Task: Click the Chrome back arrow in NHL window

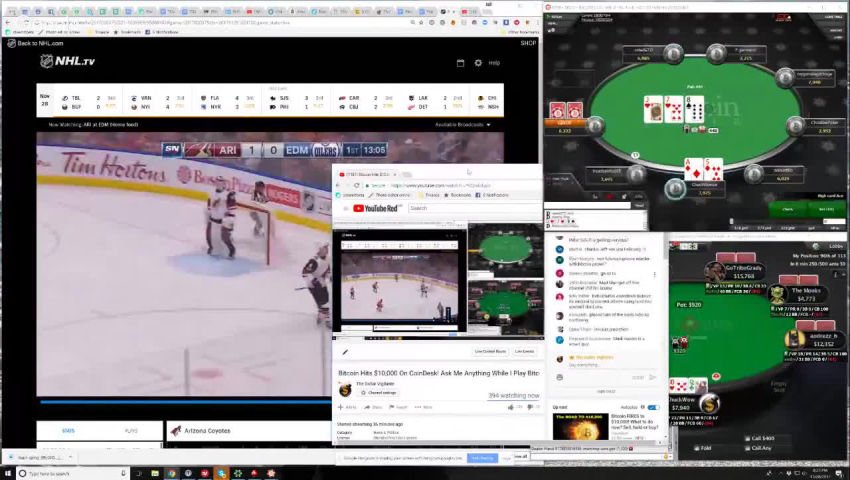Action: (x=8, y=23)
